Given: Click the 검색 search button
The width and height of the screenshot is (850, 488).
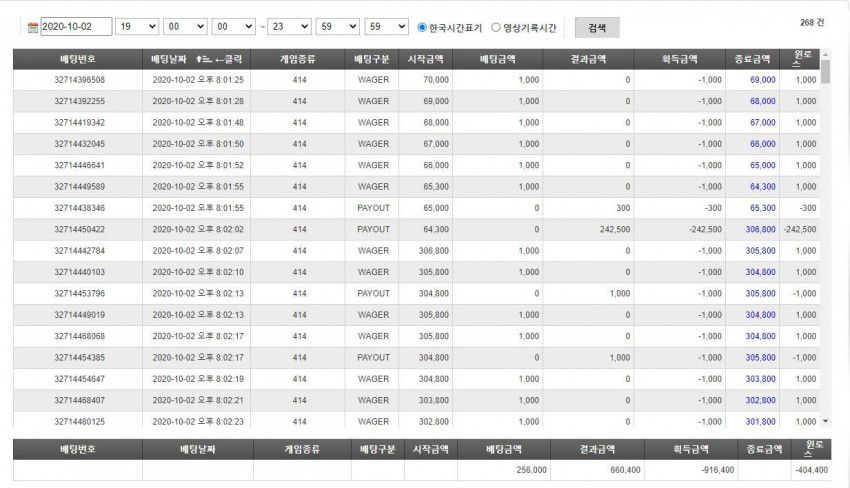Looking at the screenshot, I should point(597,28).
